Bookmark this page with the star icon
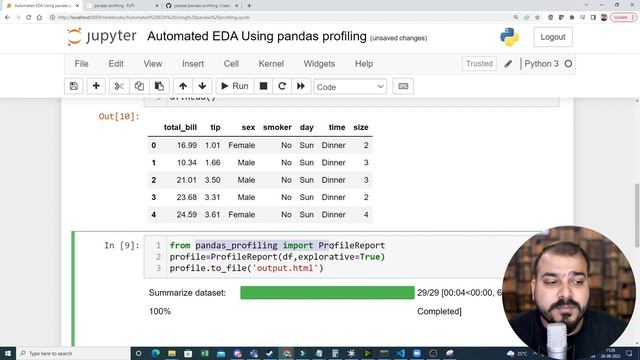This screenshot has width=640, height=360. pyautogui.click(x=537, y=18)
